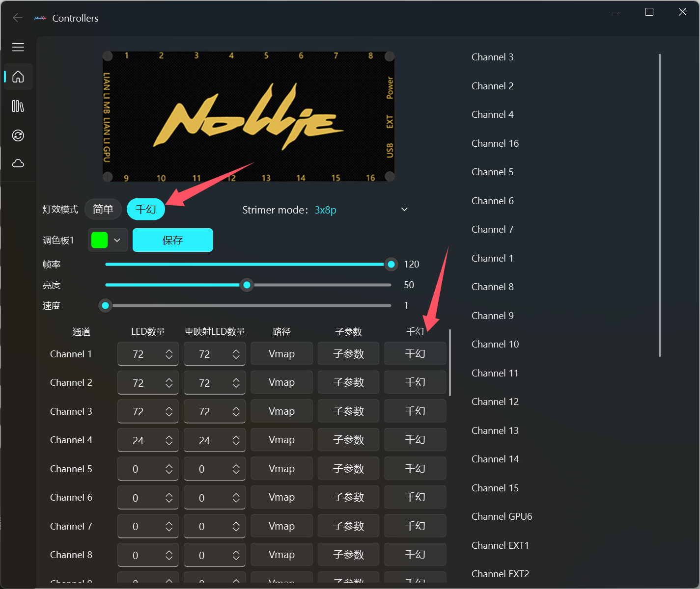Click 千幻 button for Channel 1

pyautogui.click(x=415, y=354)
